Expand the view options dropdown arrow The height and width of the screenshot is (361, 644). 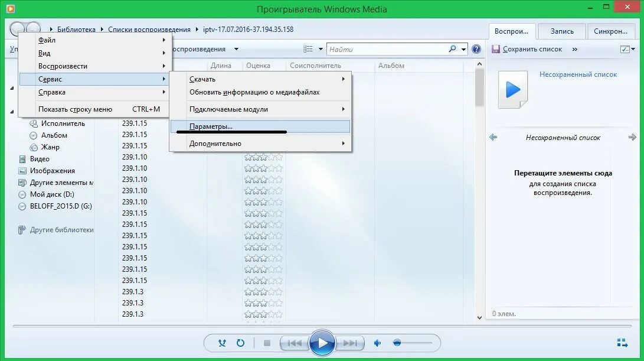321,50
